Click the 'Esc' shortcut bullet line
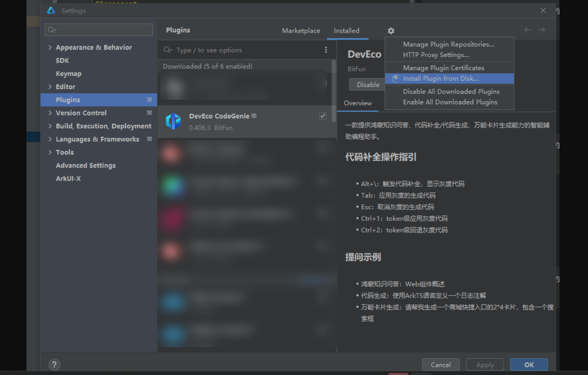 coord(397,207)
